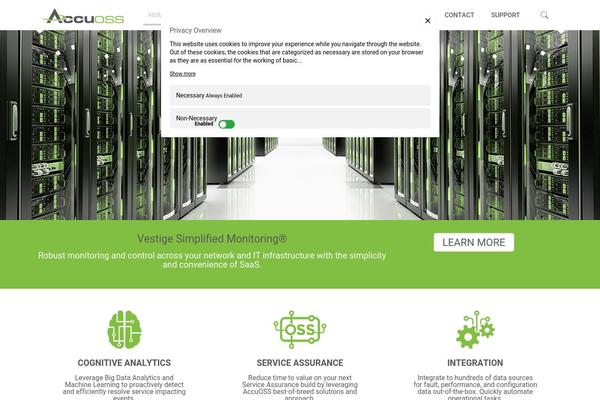Click the Service Assurance OSS icon

coord(300,329)
